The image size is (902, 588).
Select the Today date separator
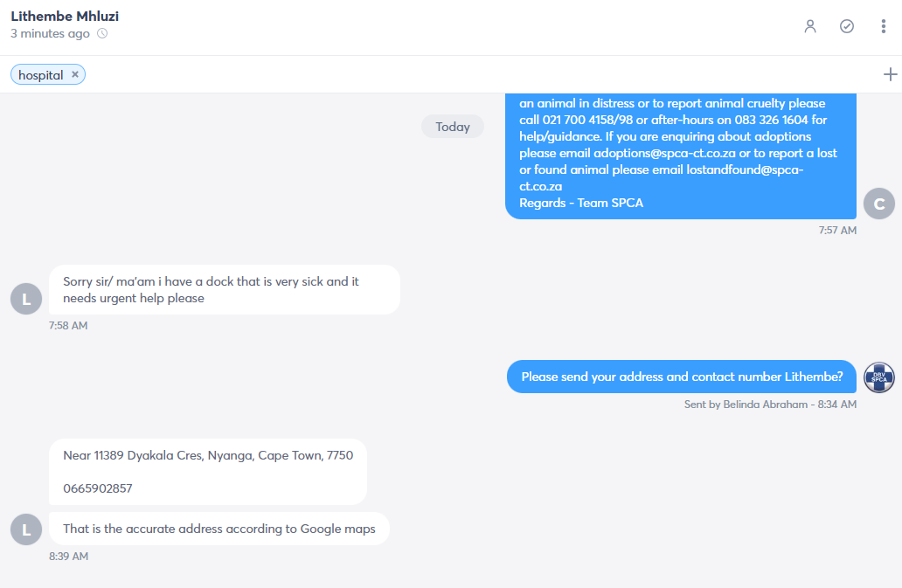(453, 127)
